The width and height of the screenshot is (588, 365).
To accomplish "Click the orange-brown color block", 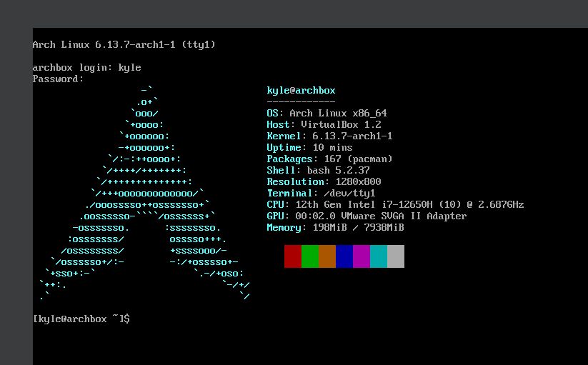I will (x=327, y=256).
